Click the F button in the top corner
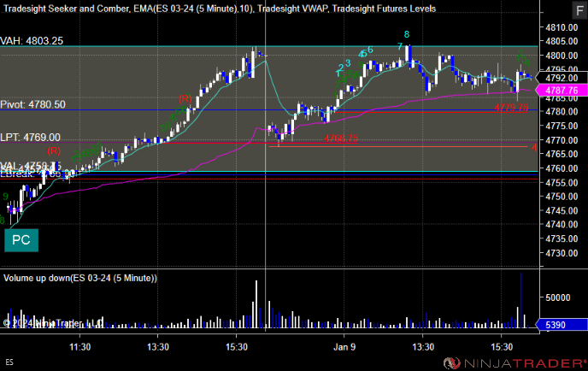Viewport: 588px width, 371px height. [x=579, y=10]
